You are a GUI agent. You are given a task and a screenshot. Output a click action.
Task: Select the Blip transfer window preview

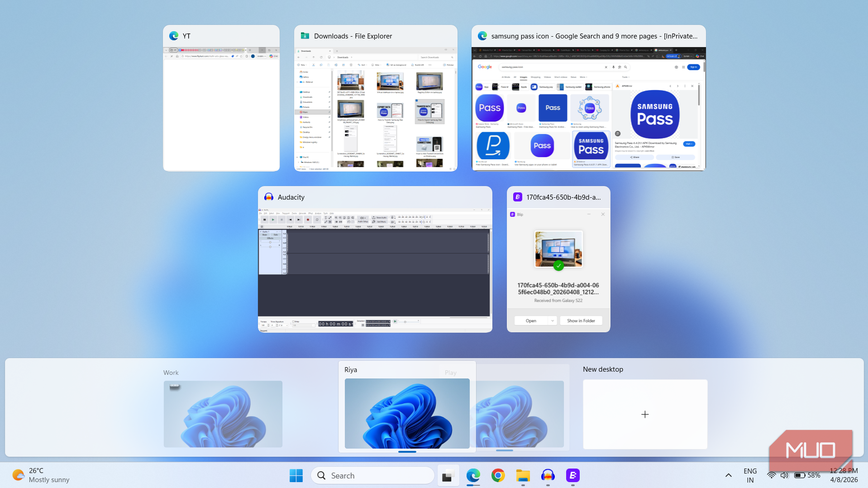pyautogui.click(x=558, y=259)
